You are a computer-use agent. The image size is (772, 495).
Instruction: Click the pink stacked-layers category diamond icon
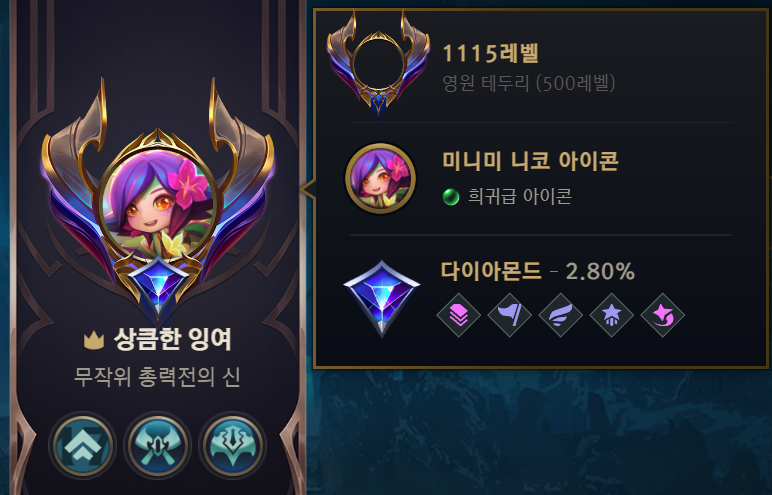[x=458, y=315]
